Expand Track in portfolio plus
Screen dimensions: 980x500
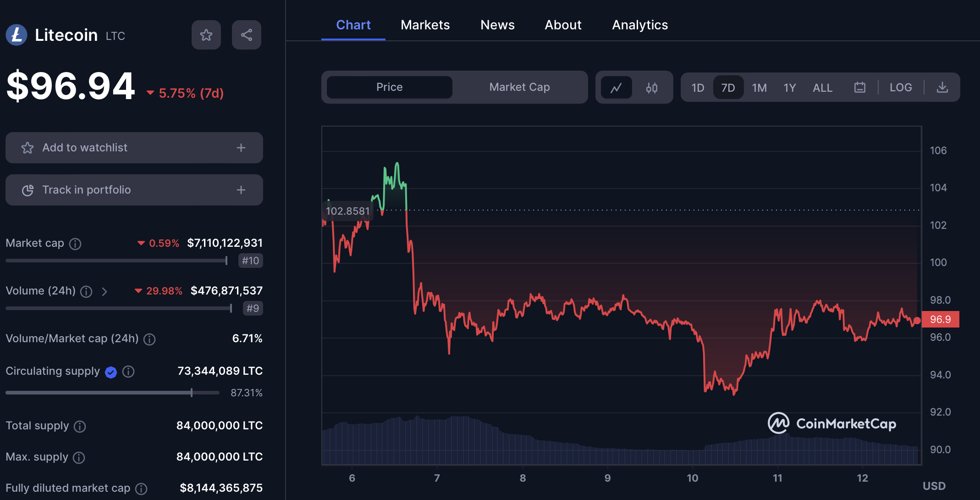pos(241,190)
